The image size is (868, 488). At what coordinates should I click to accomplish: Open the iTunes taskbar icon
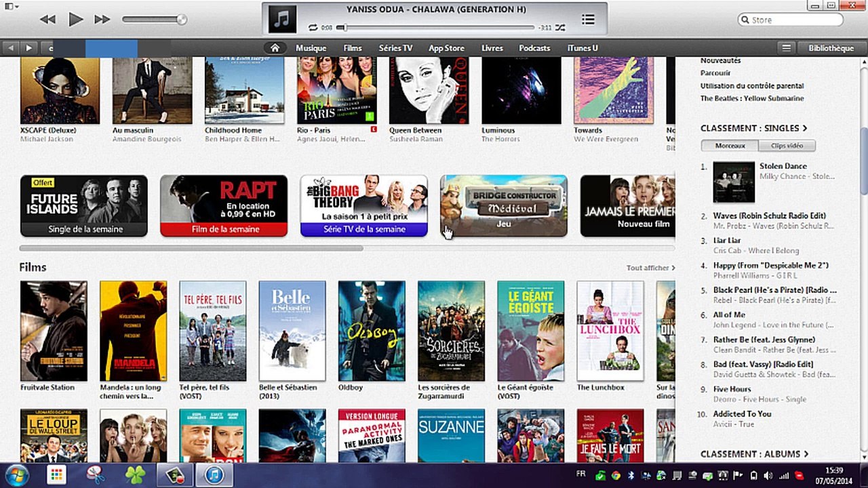214,475
